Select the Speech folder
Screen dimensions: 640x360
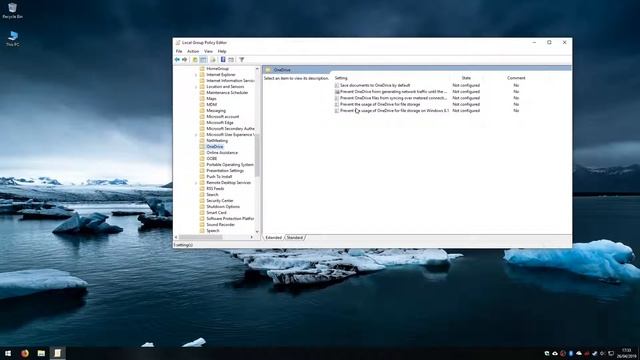point(209,231)
